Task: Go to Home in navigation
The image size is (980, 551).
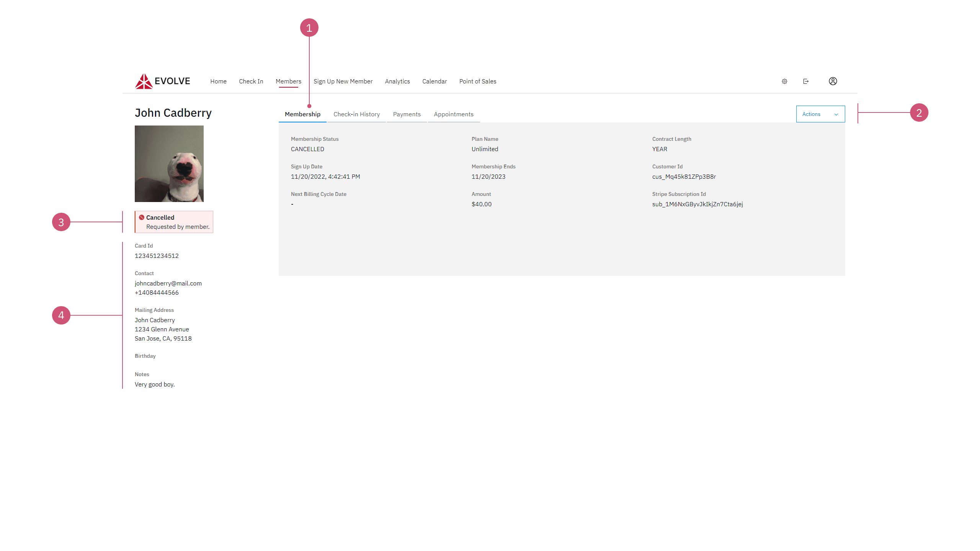Action: tap(218, 81)
